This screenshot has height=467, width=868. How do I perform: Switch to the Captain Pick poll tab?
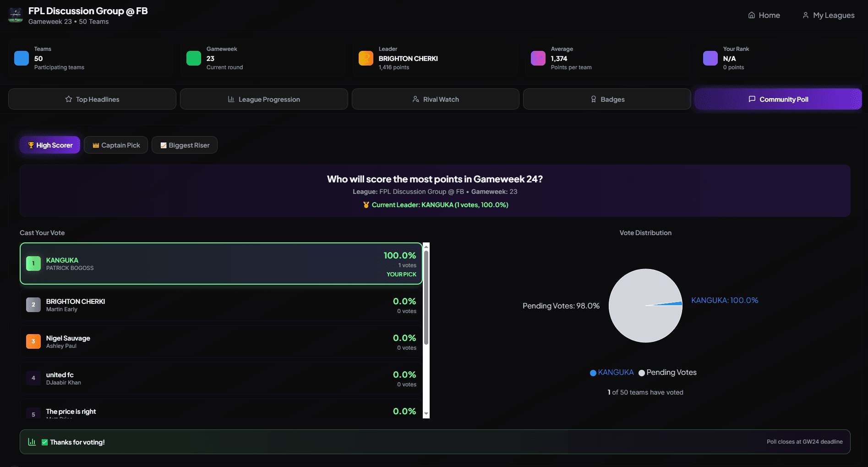click(x=115, y=145)
